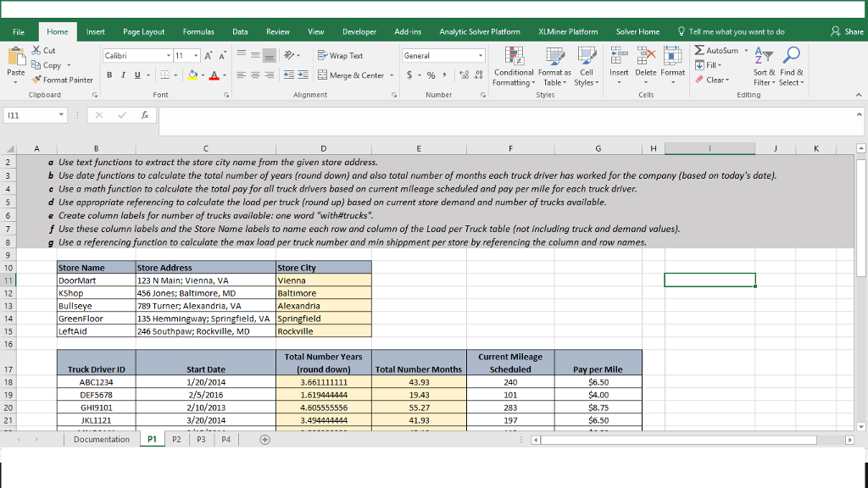Open Find & Select magnifier
Image resolution: width=868 pixels, height=488 pixels.
[x=791, y=66]
